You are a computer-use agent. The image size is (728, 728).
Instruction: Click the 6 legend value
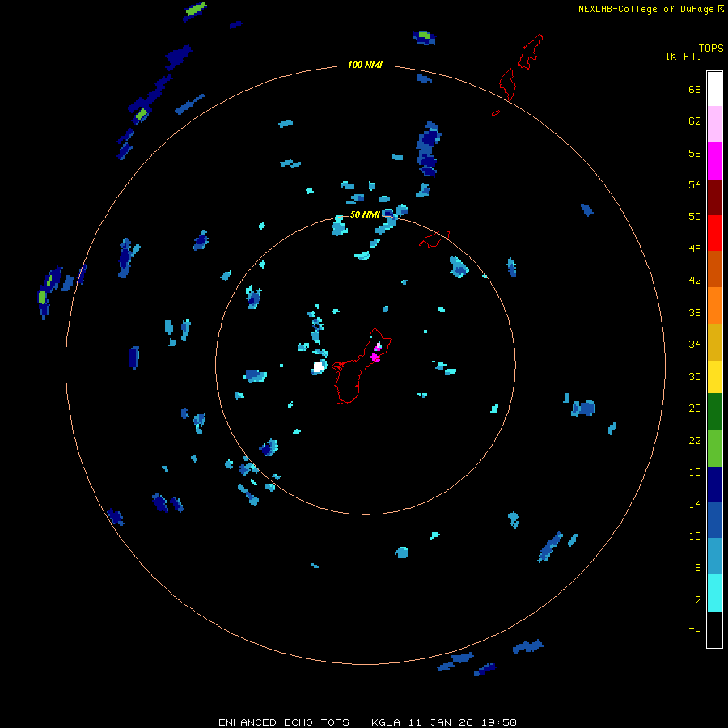[698, 568]
